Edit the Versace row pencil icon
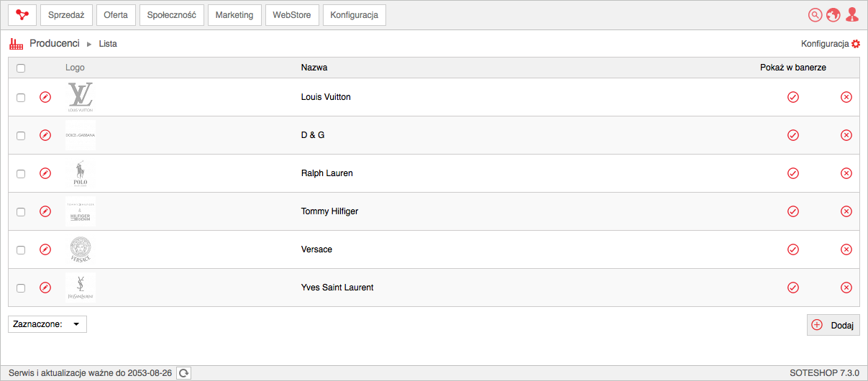 45,249
